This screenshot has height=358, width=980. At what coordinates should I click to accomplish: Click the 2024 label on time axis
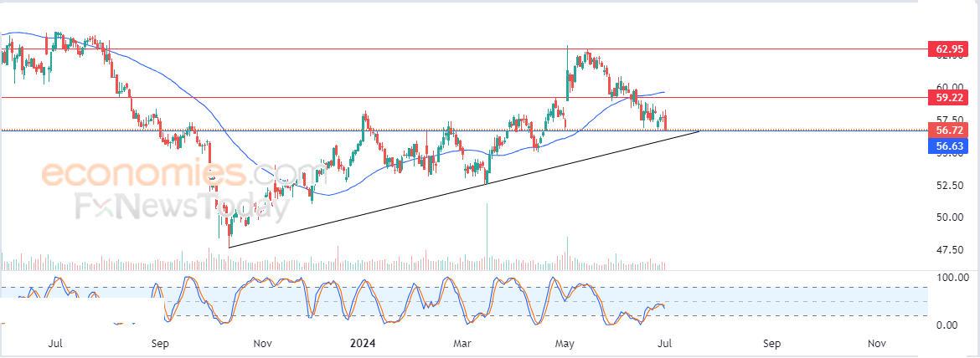pyautogui.click(x=363, y=344)
